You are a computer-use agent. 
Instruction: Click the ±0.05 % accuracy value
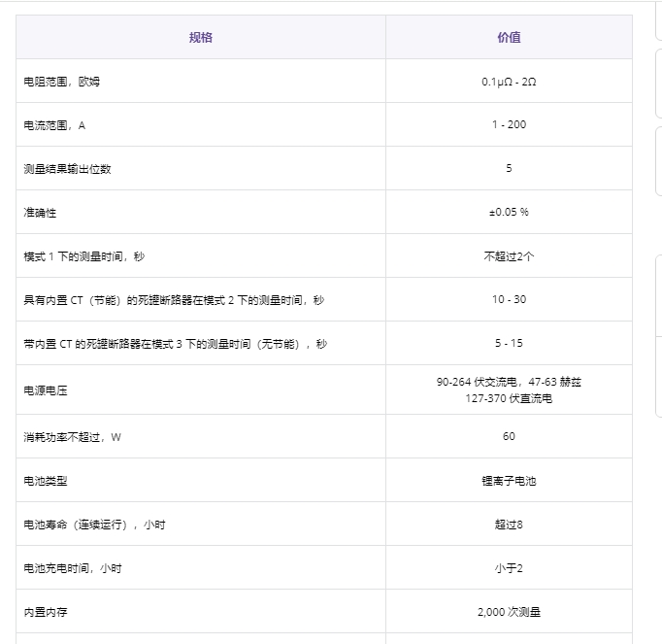click(x=509, y=213)
